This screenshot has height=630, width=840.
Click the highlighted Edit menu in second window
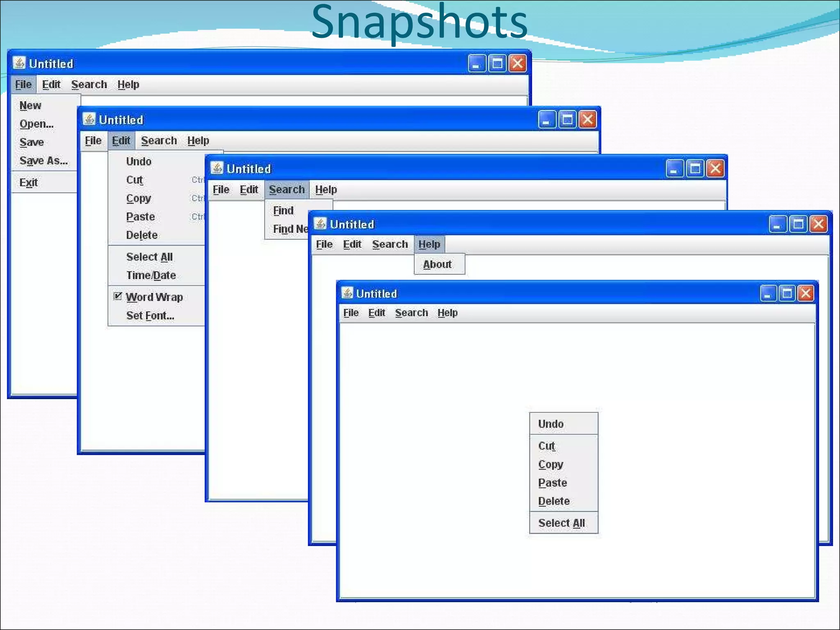coord(121,141)
